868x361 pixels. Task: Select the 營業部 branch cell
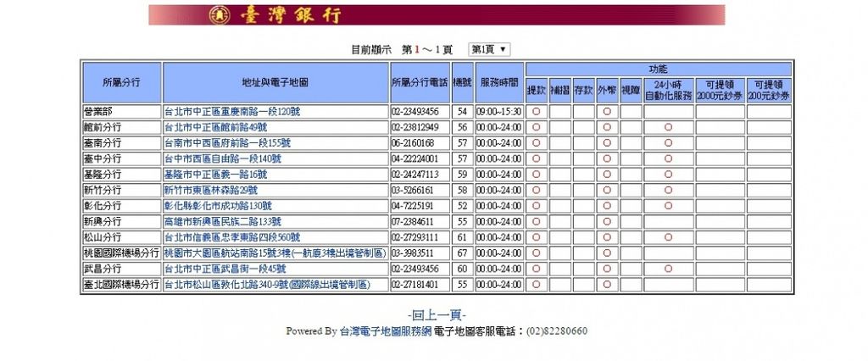coord(122,112)
